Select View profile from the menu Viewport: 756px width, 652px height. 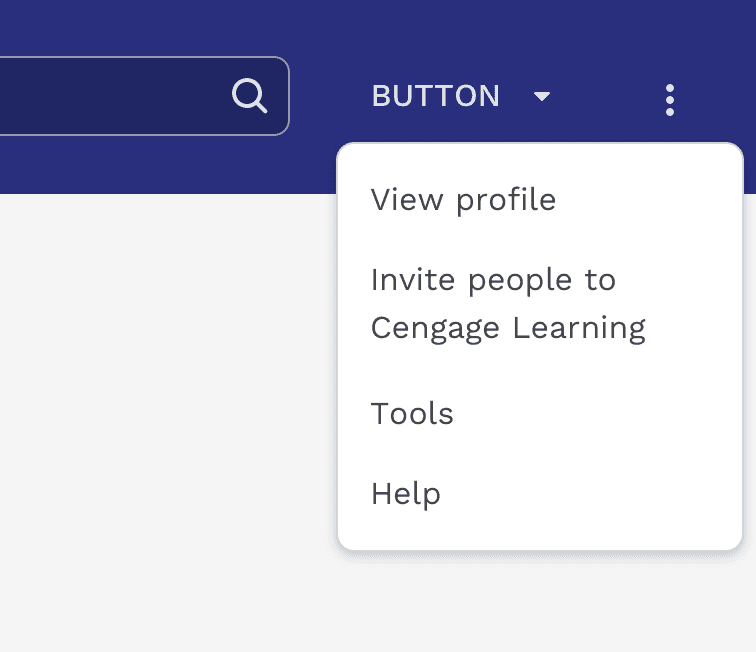pyautogui.click(x=463, y=200)
